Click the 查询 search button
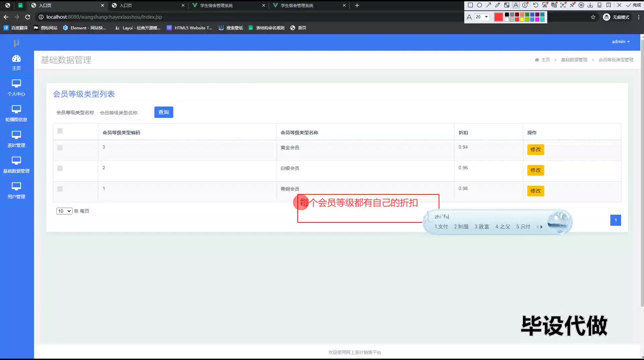This screenshot has height=360, width=644. click(164, 112)
